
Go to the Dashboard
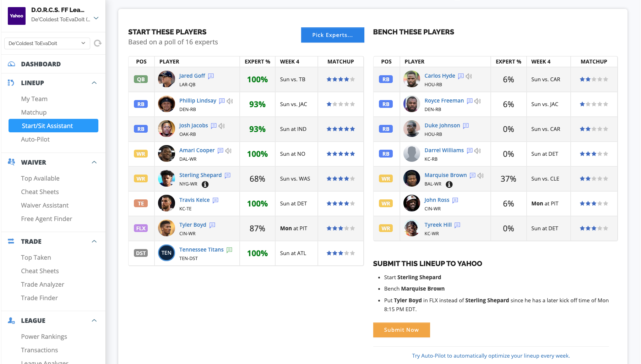click(41, 64)
